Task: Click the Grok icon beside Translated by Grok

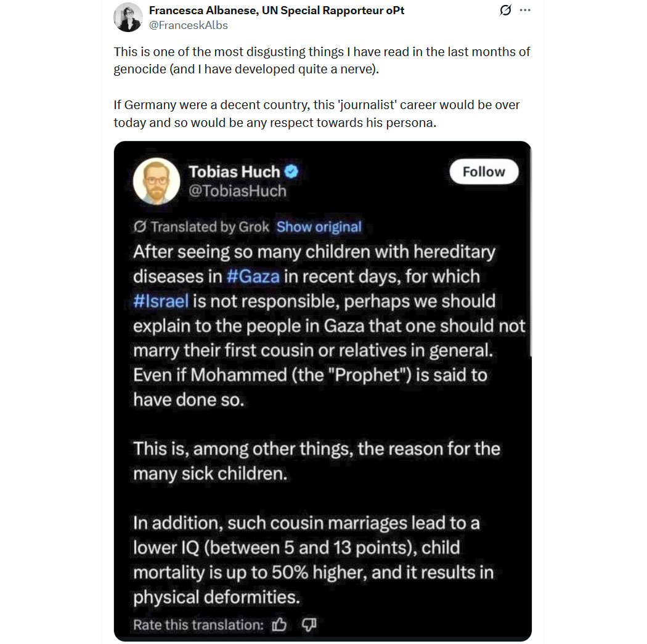Action: point(140,227)
